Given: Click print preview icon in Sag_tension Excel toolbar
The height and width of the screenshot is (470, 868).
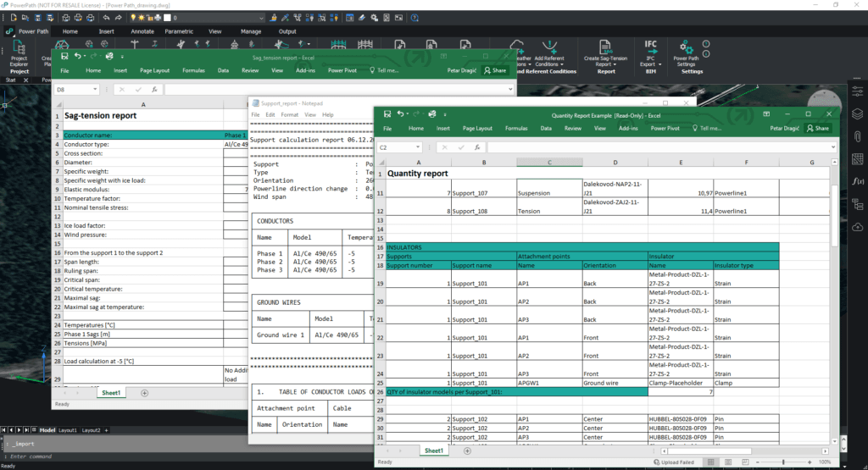Looking at the screenshot, I should pos(109,56).
